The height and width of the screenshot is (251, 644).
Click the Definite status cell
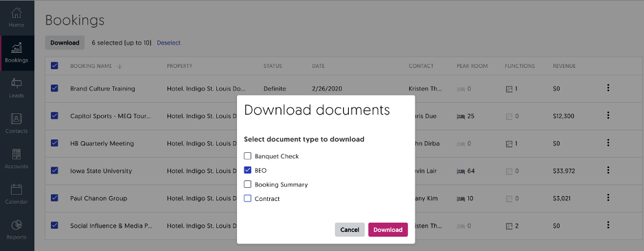click(x=275, y=88)
